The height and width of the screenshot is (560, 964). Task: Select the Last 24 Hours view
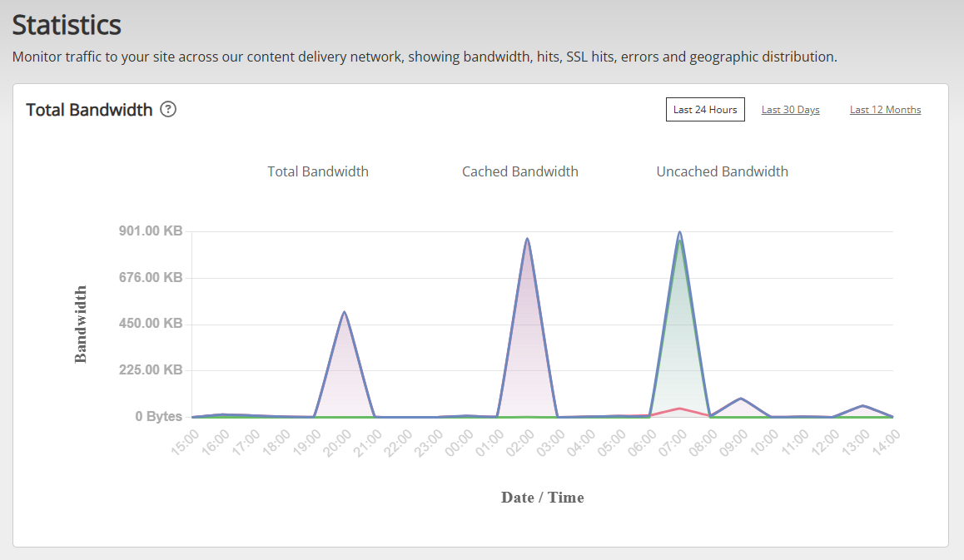(705, 109)
